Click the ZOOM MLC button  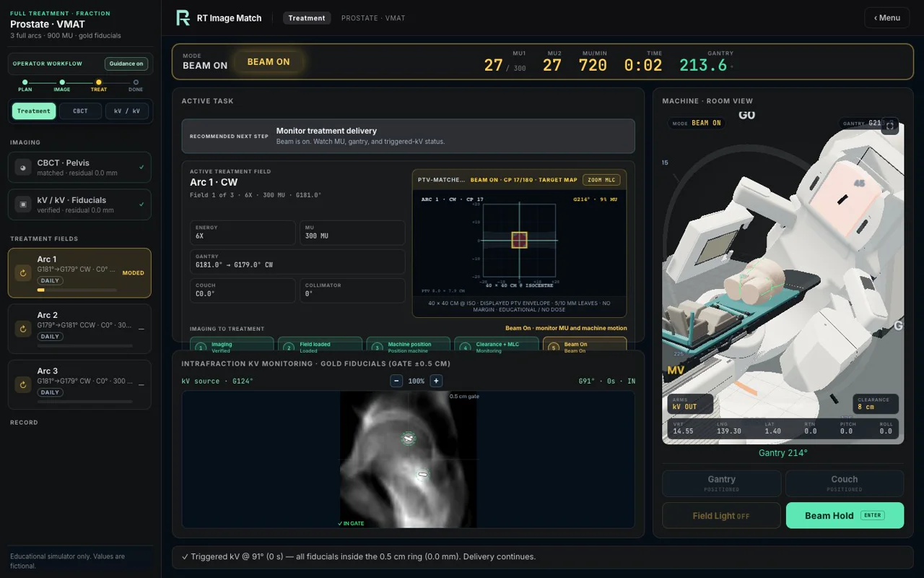click(601, 180)
